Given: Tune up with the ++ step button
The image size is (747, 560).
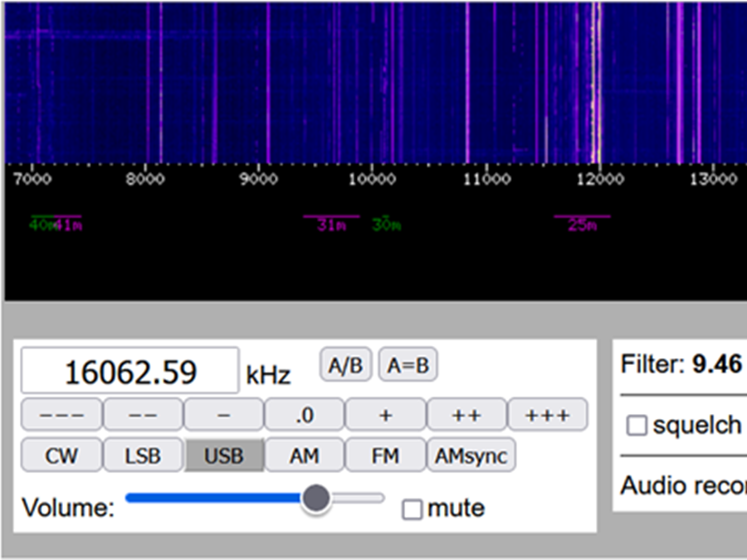Looking at the screenshot, I should (466, 414).
